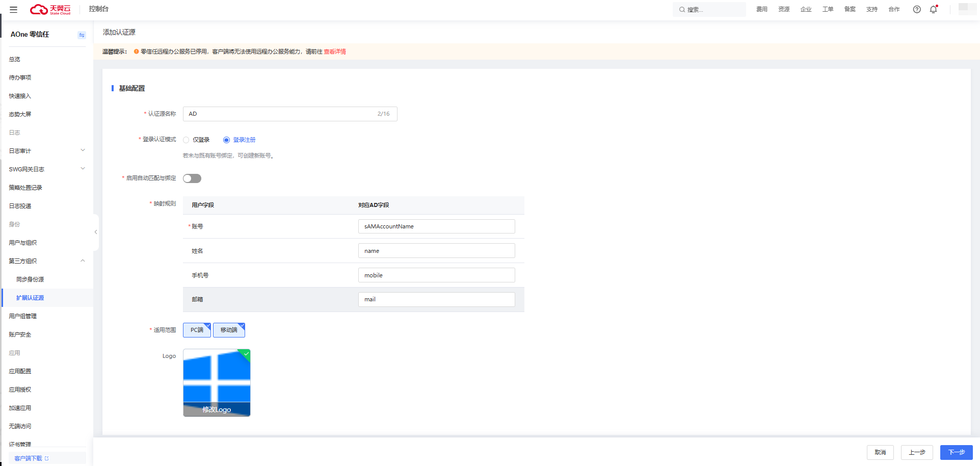
Task: Click the 邮箱 AD field input
Action: [437, 299]
